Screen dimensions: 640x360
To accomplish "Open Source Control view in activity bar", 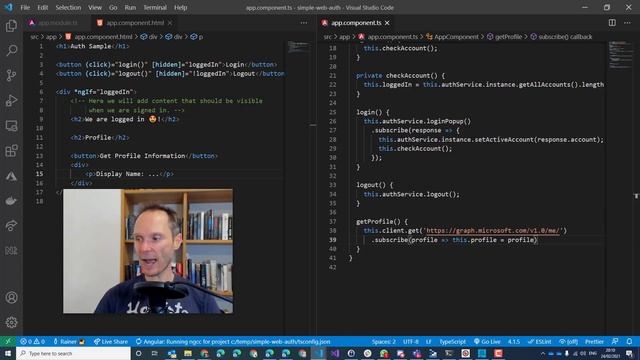I will tap(11, 76).
